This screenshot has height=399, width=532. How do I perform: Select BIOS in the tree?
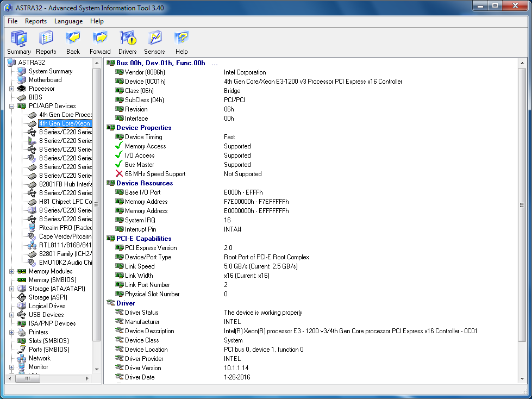[x=35, y=97]
